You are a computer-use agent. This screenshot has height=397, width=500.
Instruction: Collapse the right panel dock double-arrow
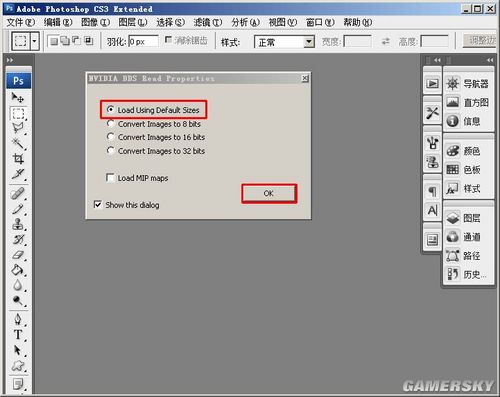490,60
